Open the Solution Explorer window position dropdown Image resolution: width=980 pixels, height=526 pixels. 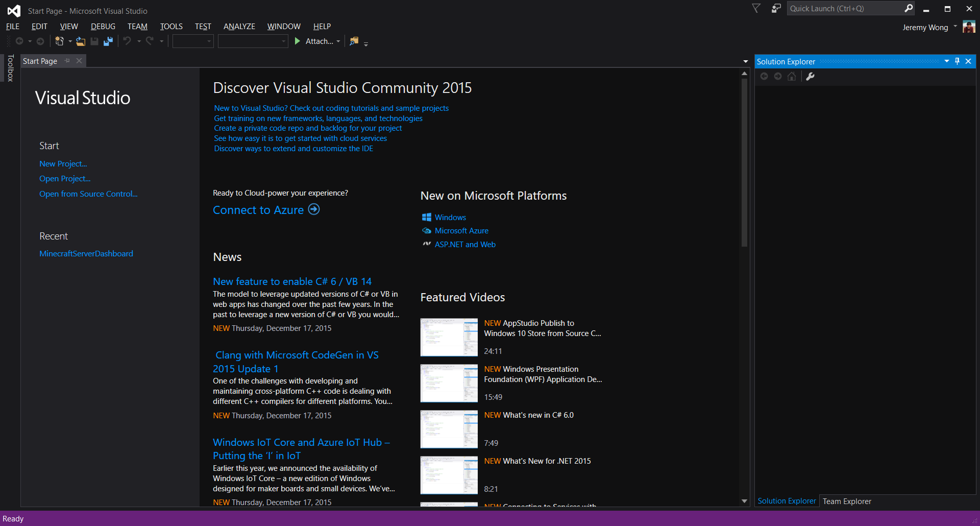[947, 61]
